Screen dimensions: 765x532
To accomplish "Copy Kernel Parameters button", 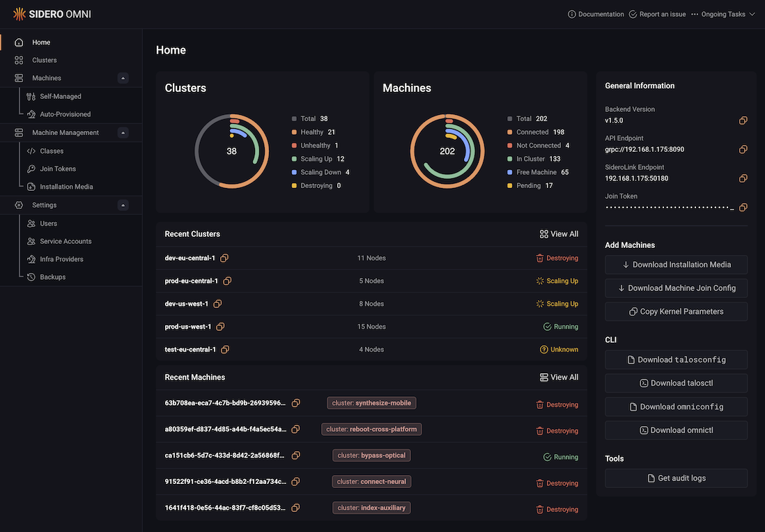I will 677,311.
